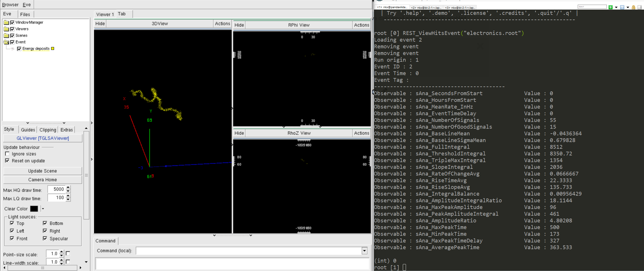This screenshot has width=644, height=271.
Task: Click the Command (local) input field
Action: click(249, 251)
